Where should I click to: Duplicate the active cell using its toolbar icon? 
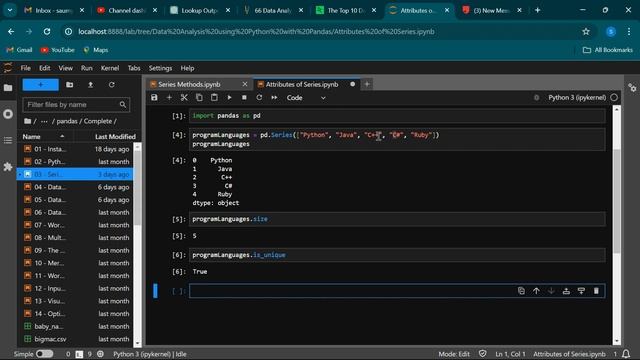[x=521, y=291]
